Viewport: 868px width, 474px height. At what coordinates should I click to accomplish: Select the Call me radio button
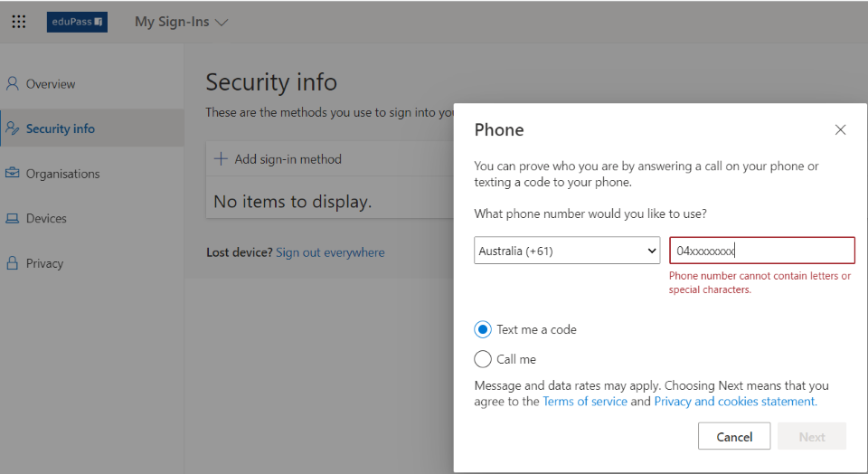point(483,359)
